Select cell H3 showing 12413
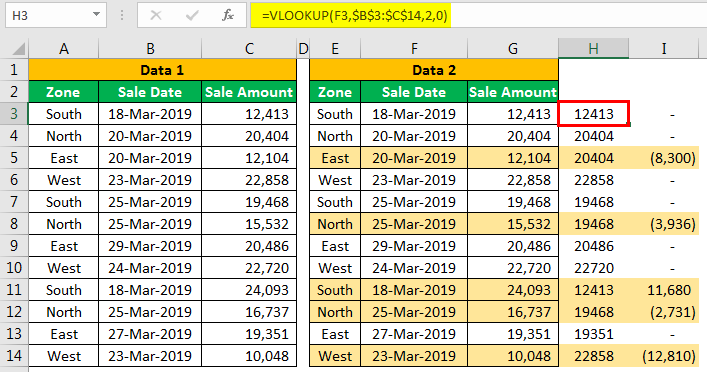 (593, 114)
